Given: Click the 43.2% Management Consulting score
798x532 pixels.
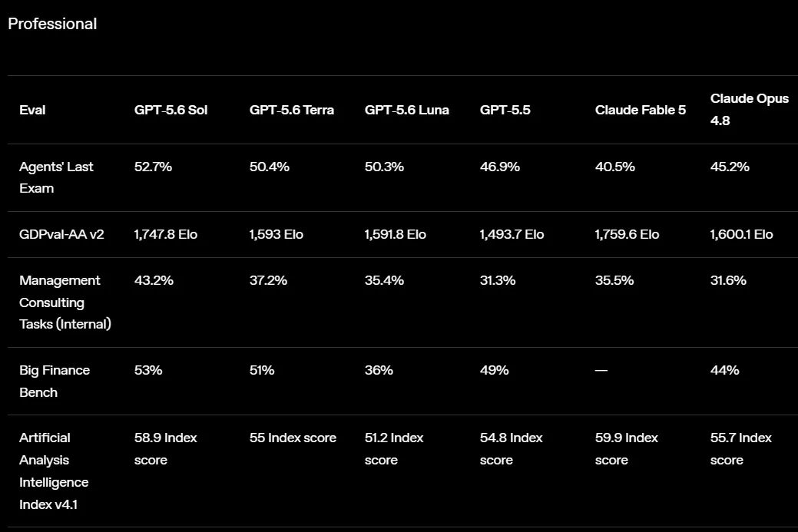Looking at the screenshot, I should pos(154,280).
